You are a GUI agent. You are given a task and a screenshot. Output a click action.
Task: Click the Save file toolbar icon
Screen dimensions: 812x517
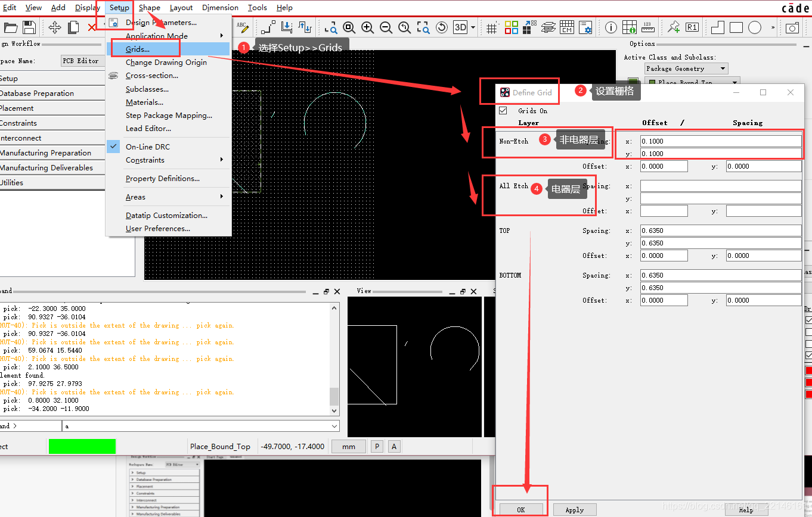click(x=29, y=27)
